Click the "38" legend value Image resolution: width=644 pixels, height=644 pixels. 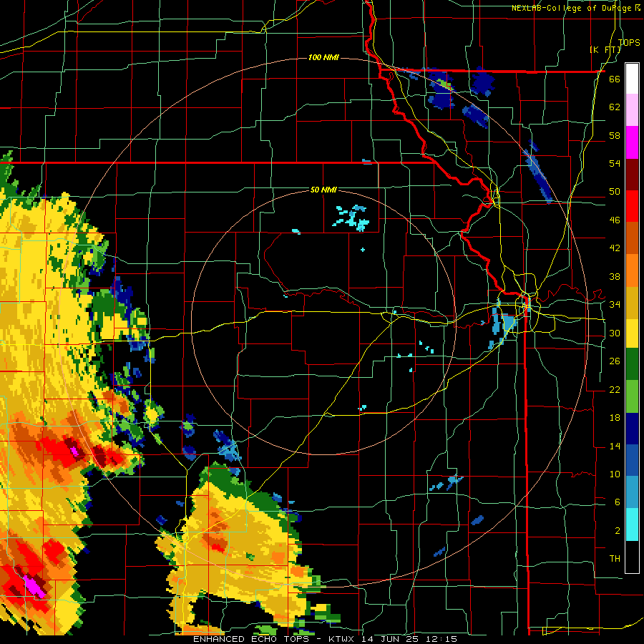615,276
